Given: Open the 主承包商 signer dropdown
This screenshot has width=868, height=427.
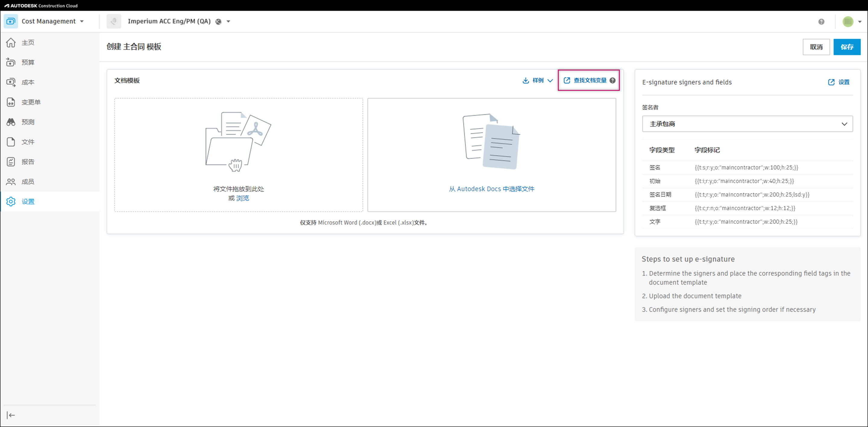Looking at the screenshot, I should click(x=747, y=124).
